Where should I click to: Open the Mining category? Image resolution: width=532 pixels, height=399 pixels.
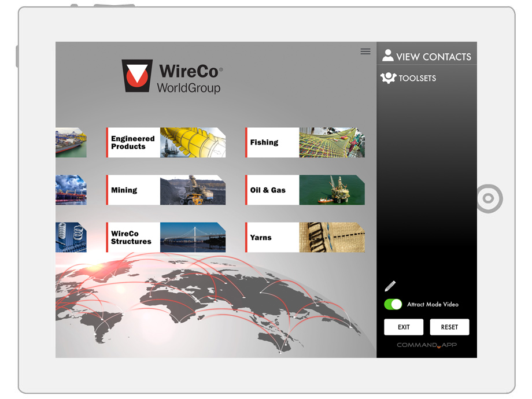pos(166,190)
